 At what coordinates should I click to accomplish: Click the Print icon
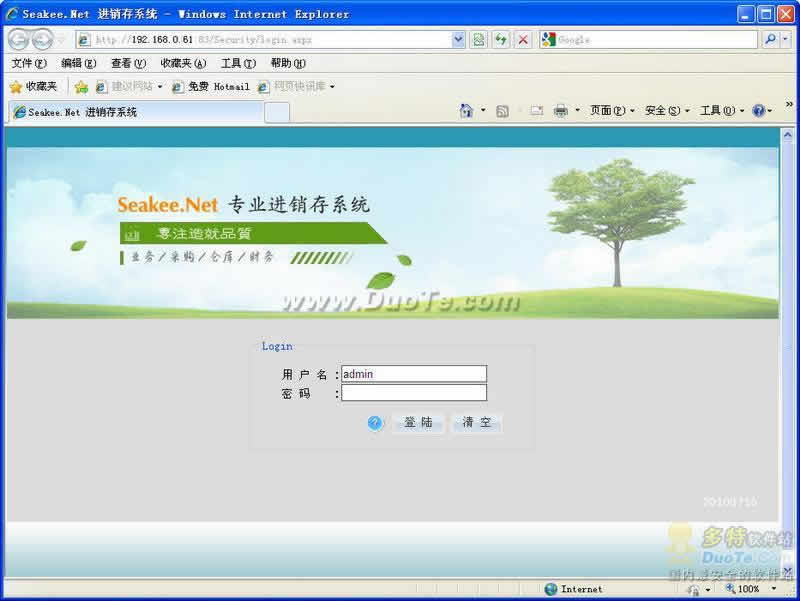[561, 111]
